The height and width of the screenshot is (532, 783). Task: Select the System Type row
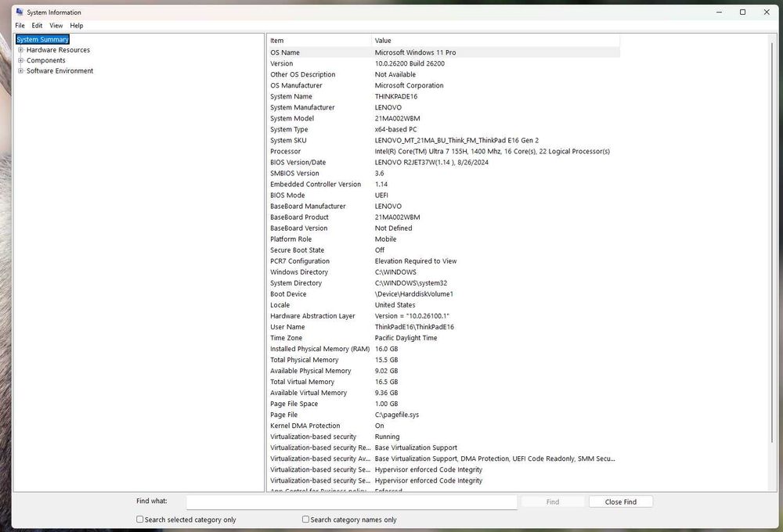point(443,129)
